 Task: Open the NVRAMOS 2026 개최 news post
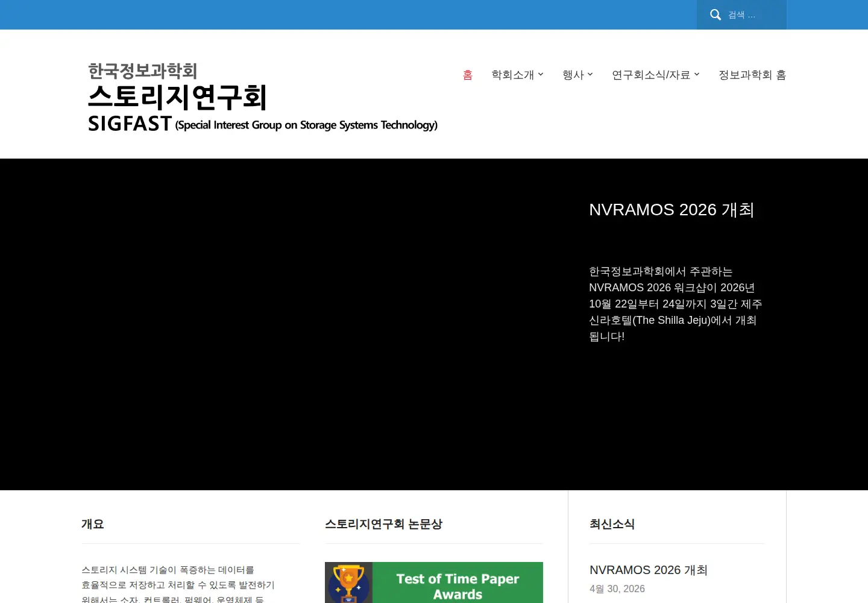point(649,570)
